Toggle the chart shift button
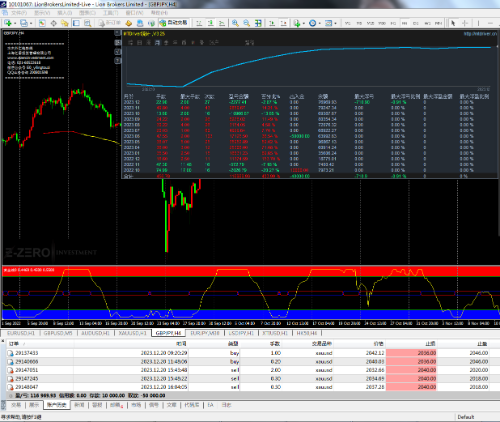The height and width of the screenshot is (422, 500). [x=284, y=23]
